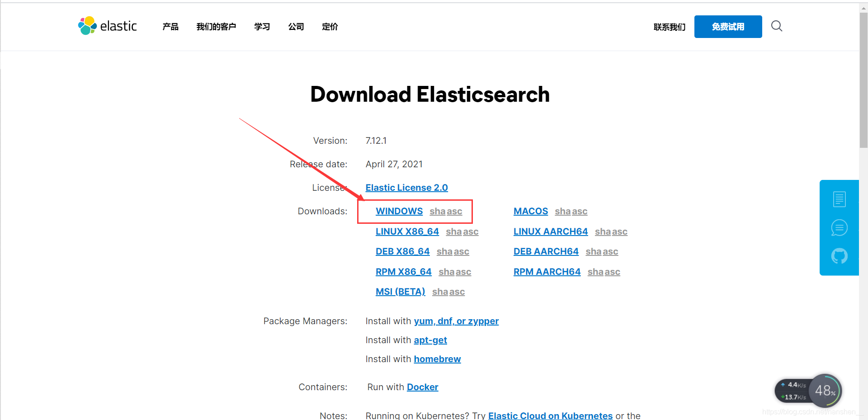Click the asc link next to RPM AARCH64
Screen dimensions: 868x420
pyautogui.click(x=613, y=272)
